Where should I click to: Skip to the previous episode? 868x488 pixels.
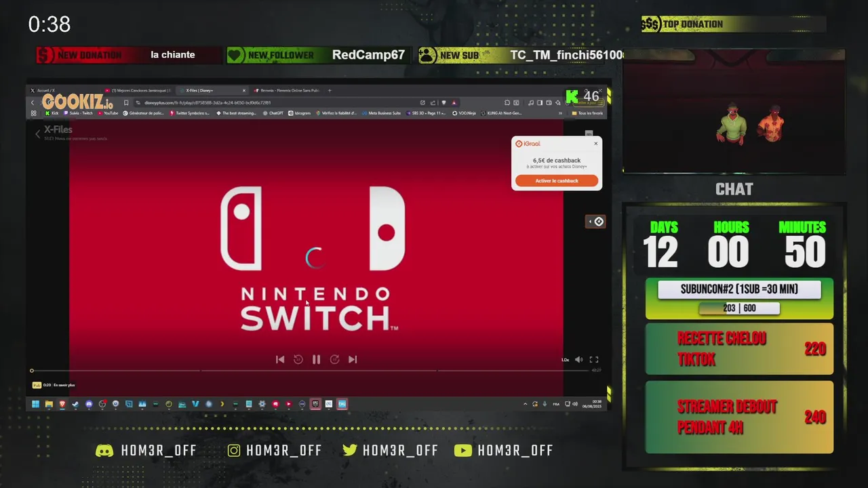tap(280, 359)
